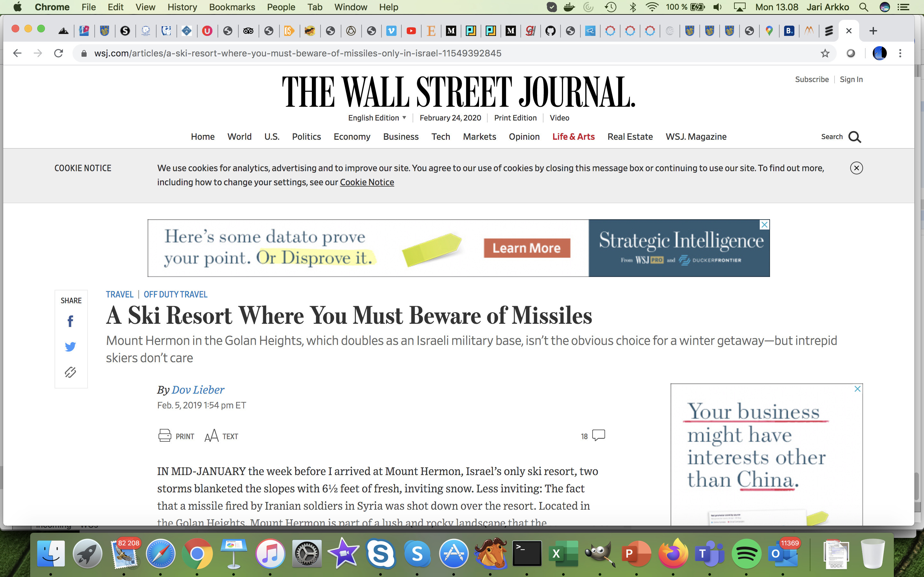Click the Search magnifier icon
The width and height of the screenshot is (924, 577).
point(854,137)
